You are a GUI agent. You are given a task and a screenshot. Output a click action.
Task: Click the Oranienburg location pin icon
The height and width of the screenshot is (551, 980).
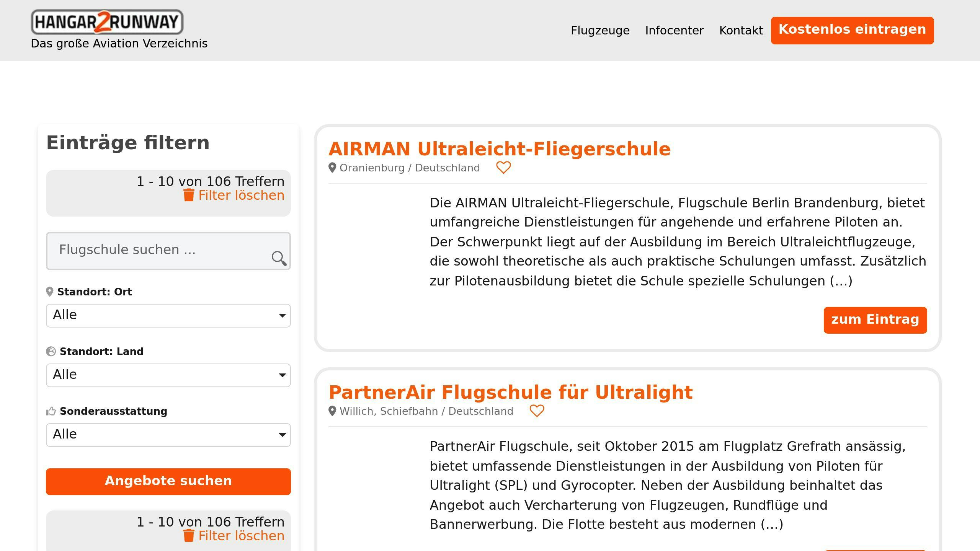(332, 168)
